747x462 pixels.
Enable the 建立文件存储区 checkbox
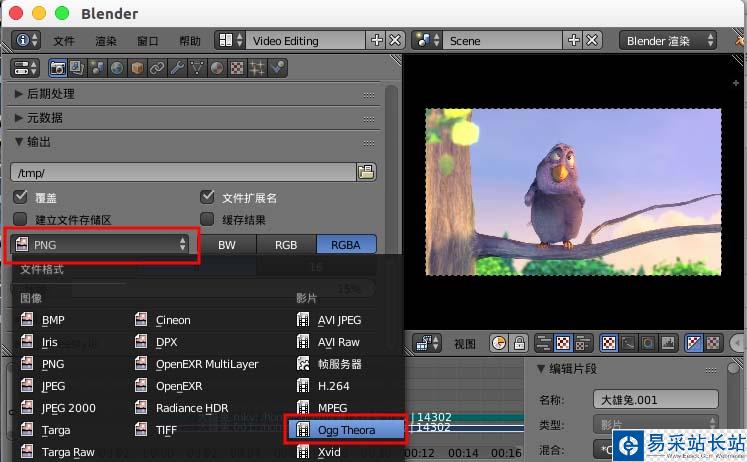[x=20, y=219]
